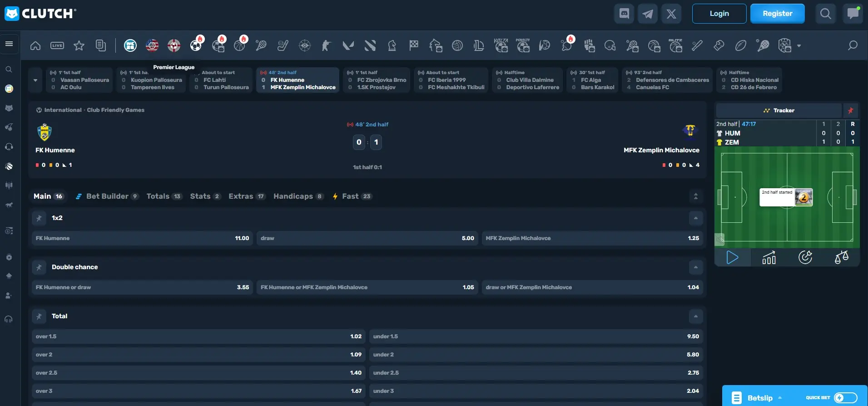This screenshot has width=868, height=406.
Task: Toggle the red pin on Tracker widget
Action: tap(851, 110)
